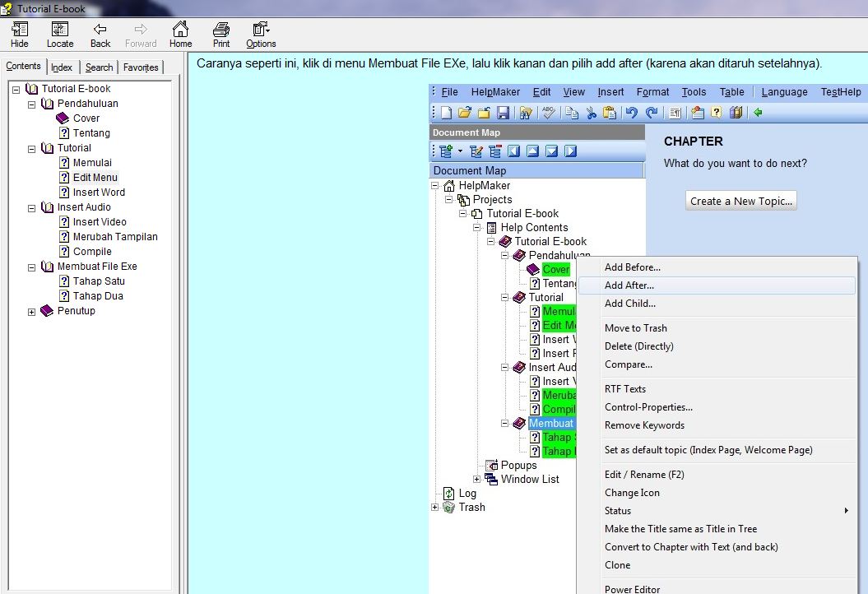Click the yellow question mark help icon
This screenshot has width=868, height=594.
(717, 113)
